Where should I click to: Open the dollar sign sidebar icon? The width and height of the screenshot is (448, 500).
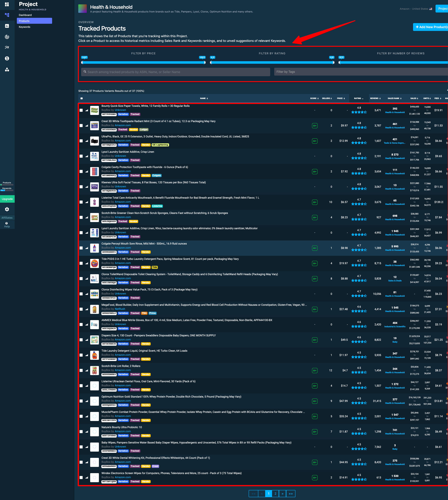(7, 58)
